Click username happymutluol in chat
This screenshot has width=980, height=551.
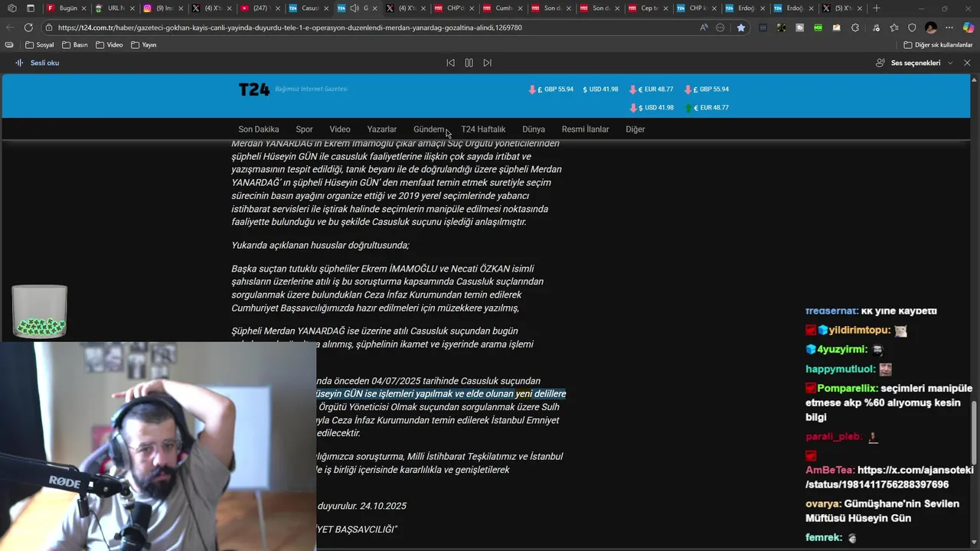click(839, 369)
